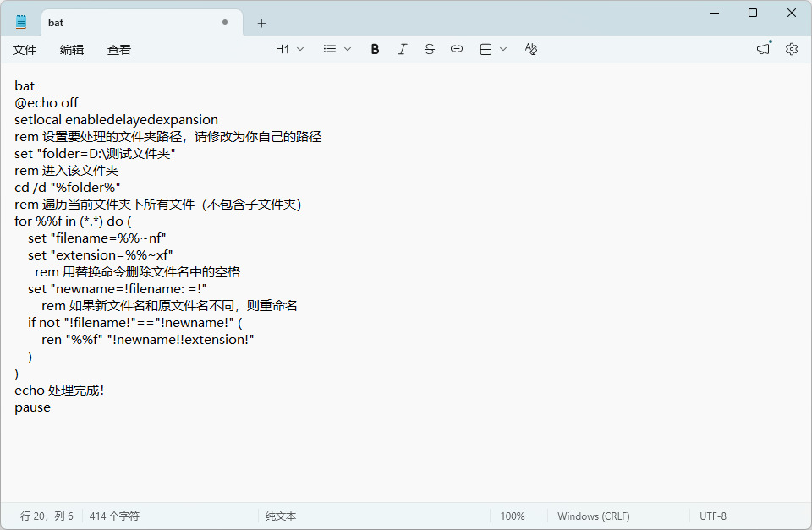812x530 pixels.
Task: Open the megaphone announcements icon
Action: pyautogui.click(x=763, y=49)
